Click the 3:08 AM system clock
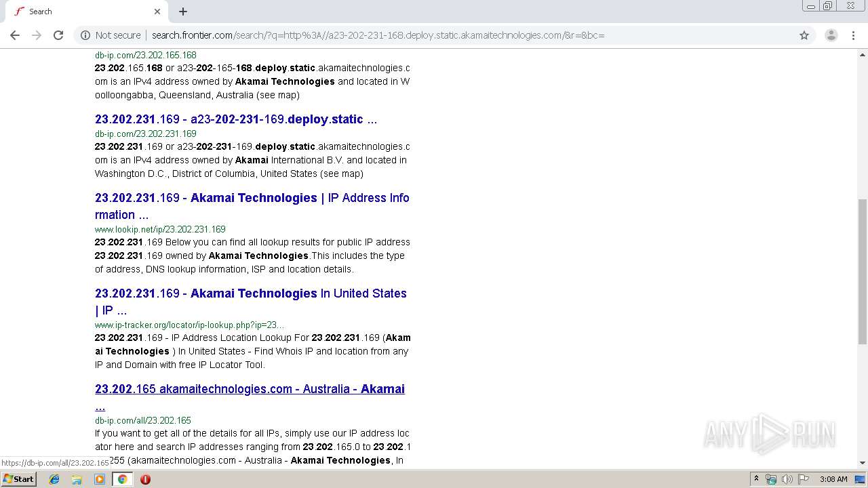868x488 pixels. [x=833, y=479]
